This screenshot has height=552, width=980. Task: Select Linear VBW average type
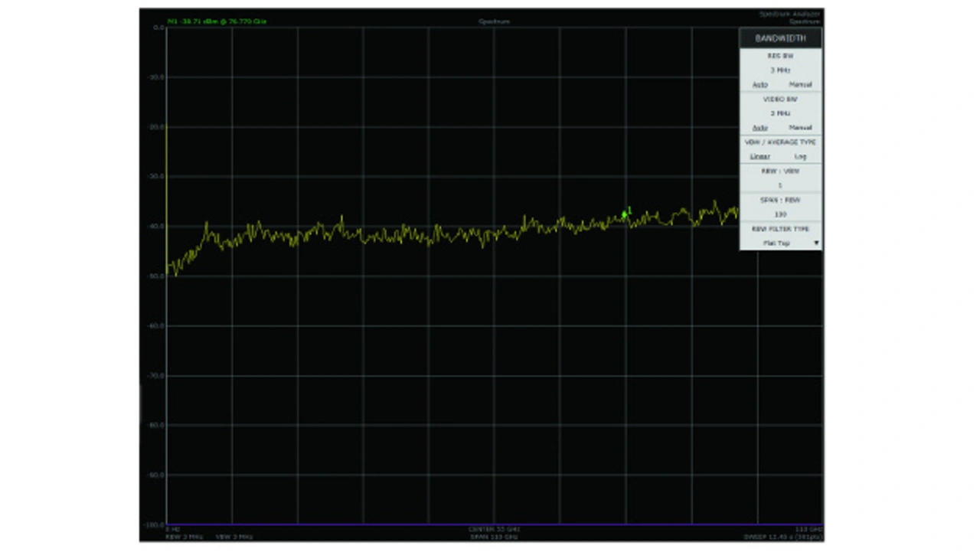pyautogui.click(x=759, y=156)
